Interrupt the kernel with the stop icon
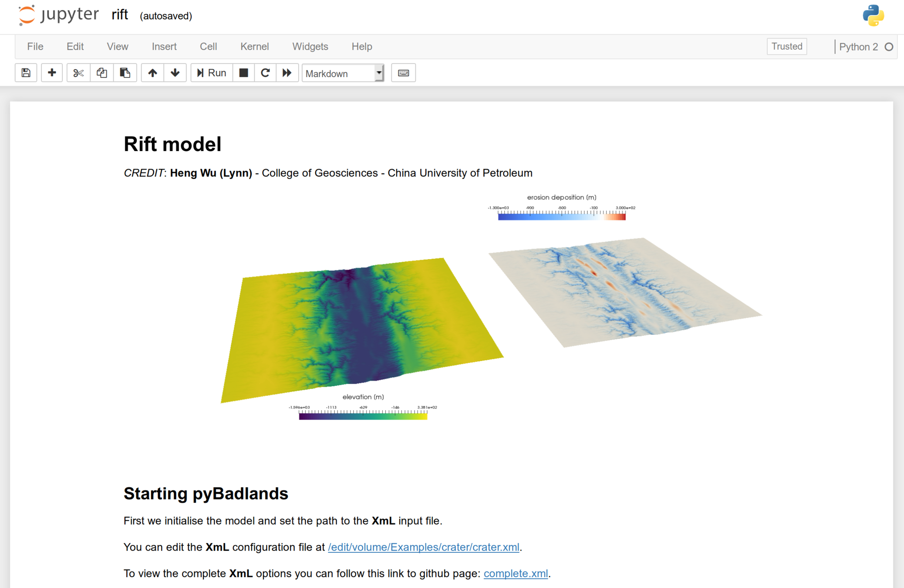 244,73
